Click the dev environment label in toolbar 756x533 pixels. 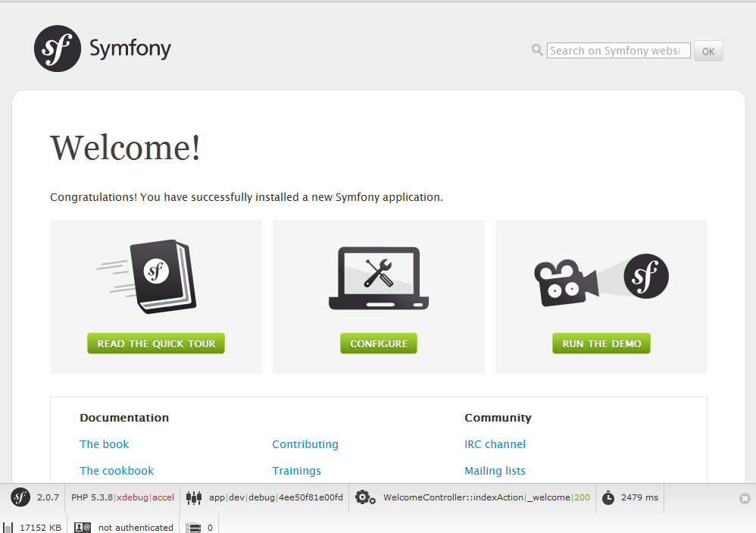point(236,497)
